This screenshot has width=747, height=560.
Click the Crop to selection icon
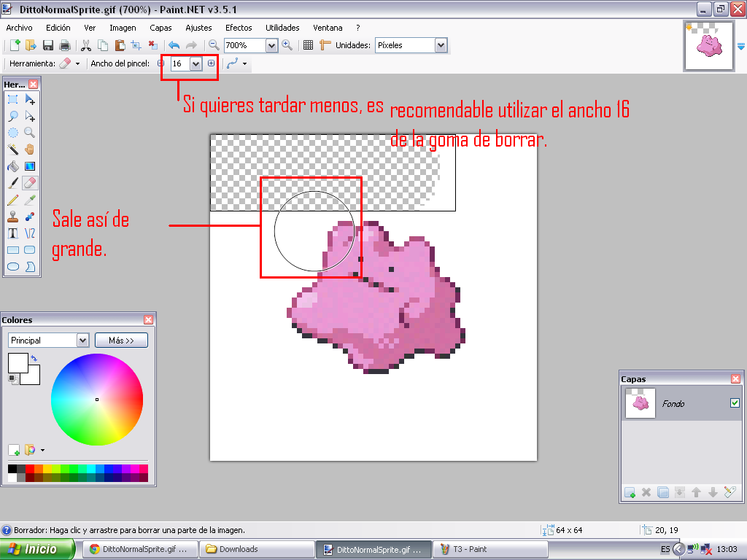coord(136,45)
